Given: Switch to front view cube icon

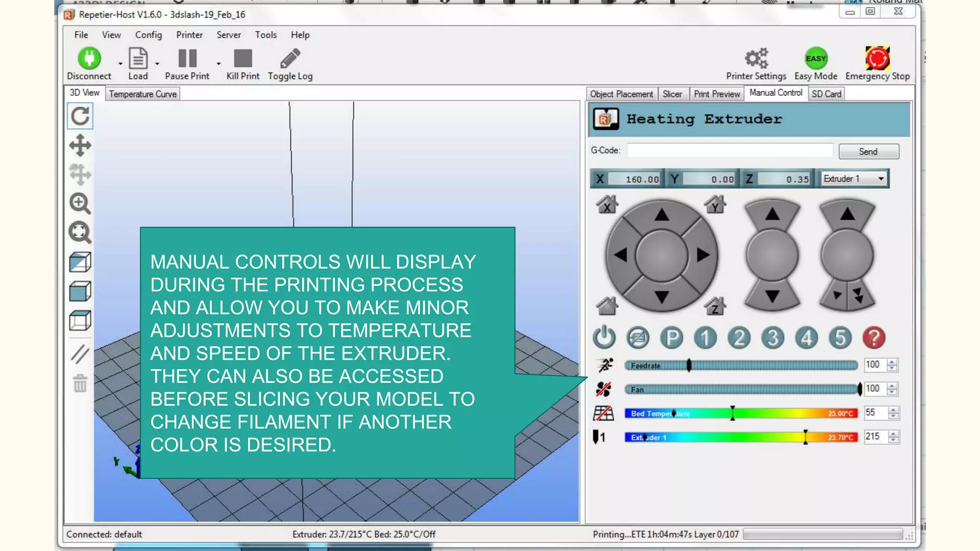Looking at the screenshot, I should (x=80, y=291).
